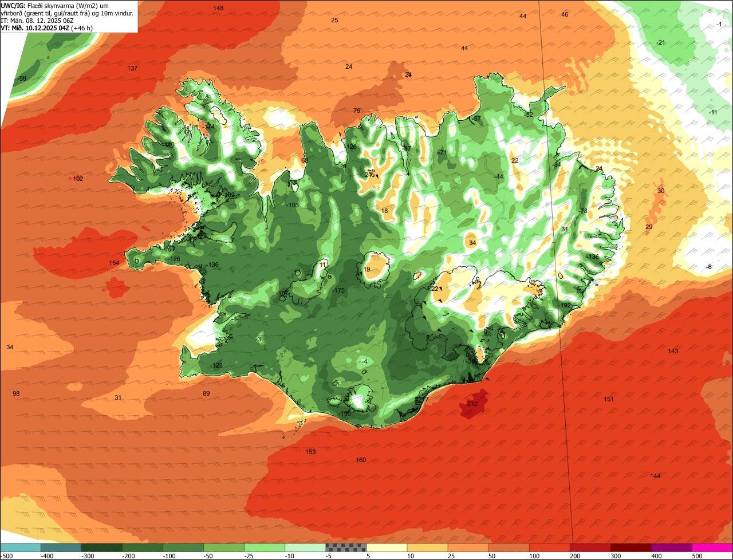Click the map value -11
The width and height of the screenshot is (733, 560).
pos(712,112)
